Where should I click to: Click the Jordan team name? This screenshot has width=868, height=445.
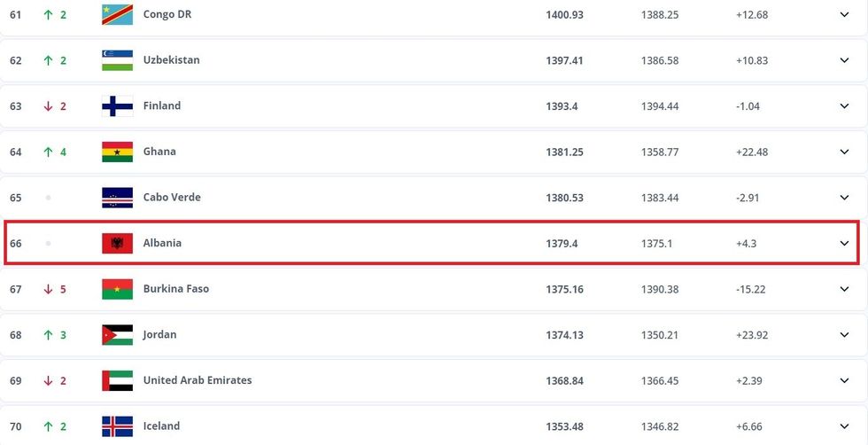click(x=160, y=335)
